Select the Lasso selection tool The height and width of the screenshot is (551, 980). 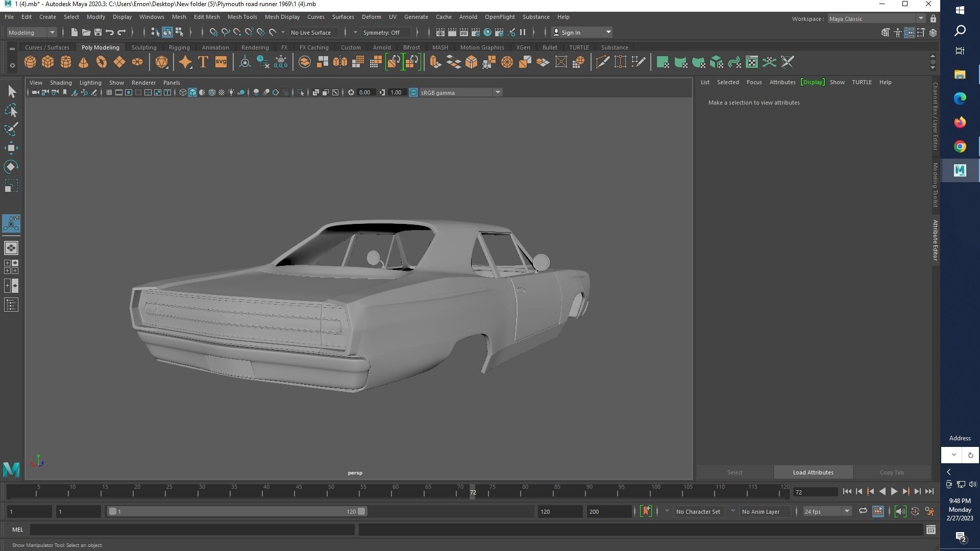11,110
